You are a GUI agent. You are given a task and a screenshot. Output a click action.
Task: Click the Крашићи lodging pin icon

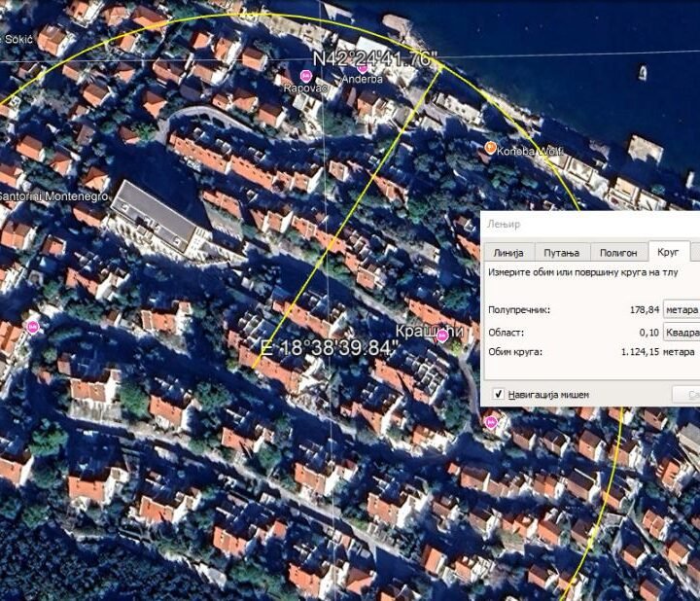tap(442, 336)
